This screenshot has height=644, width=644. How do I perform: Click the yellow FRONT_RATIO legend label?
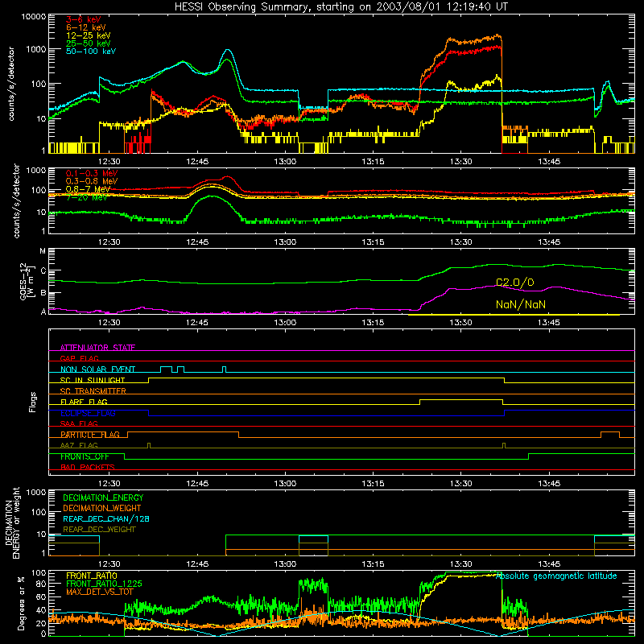click(x=92, y=576)
